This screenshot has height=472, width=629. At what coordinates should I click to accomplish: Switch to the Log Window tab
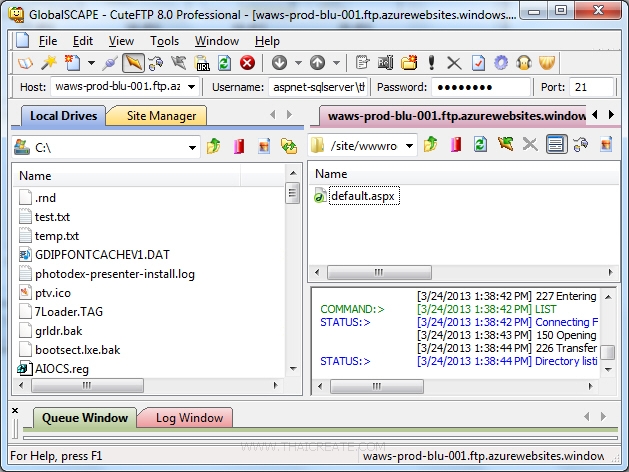coord(189,417)
